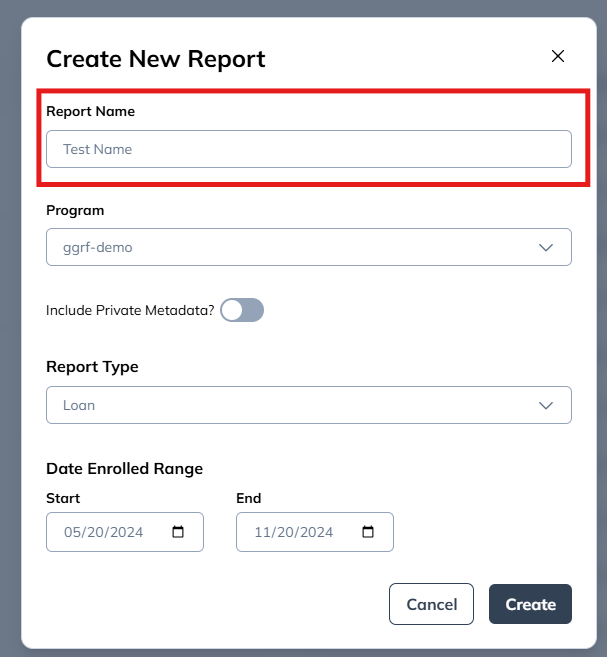Screen dimensions: 607x657
Task: Click the End date field 11/20/2024
Action: [x=315, y=532]
